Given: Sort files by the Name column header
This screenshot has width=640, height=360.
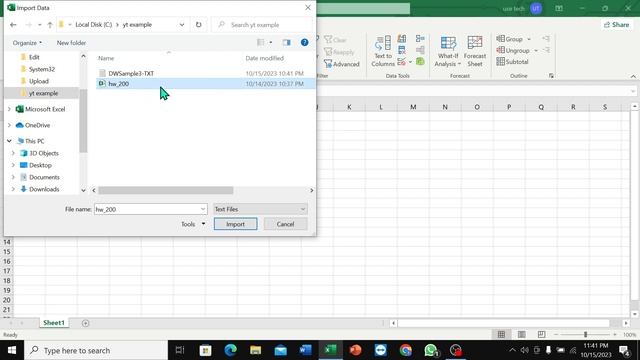Looking at the screenshot, I should [106, 58].
